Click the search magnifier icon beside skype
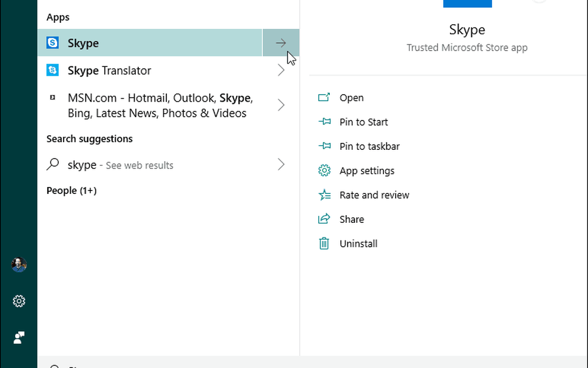This screenshot has height=368, width=588. tap(53, 165)
